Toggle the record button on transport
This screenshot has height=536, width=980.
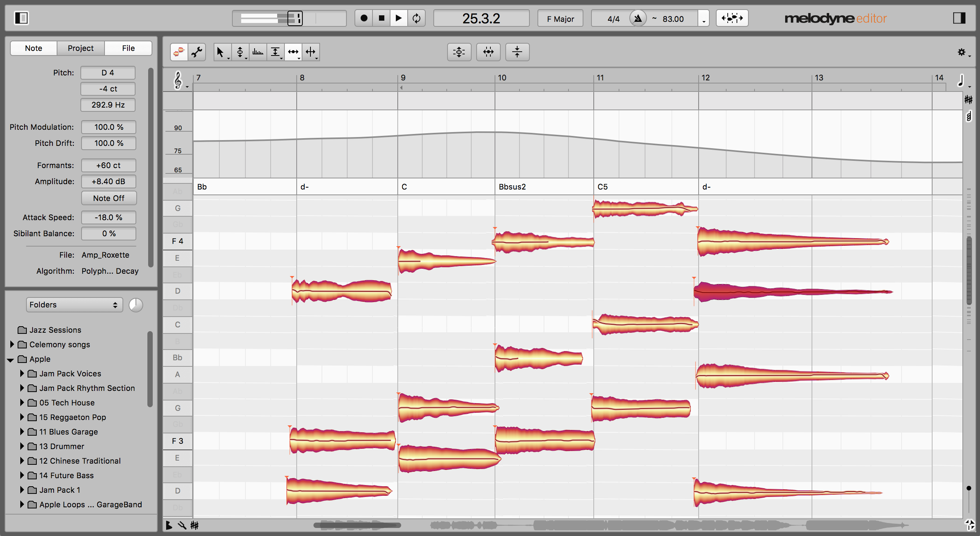[x=364, y=18]
